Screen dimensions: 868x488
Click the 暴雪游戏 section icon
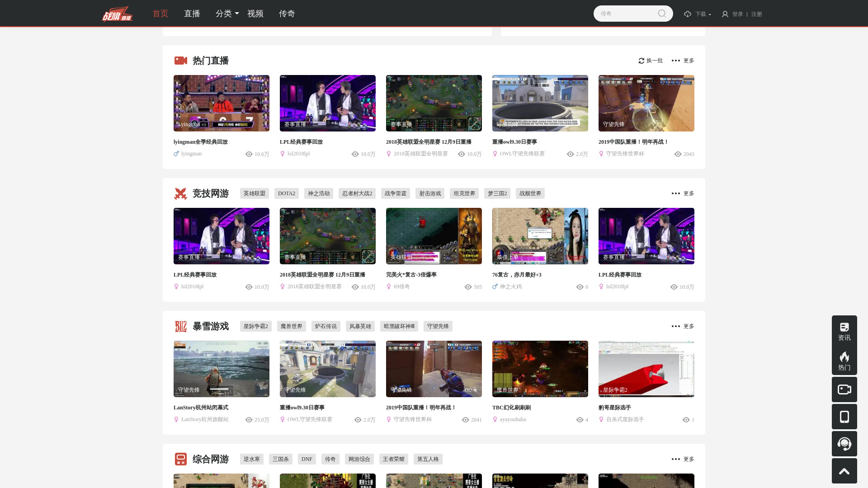tap(181, 326)
